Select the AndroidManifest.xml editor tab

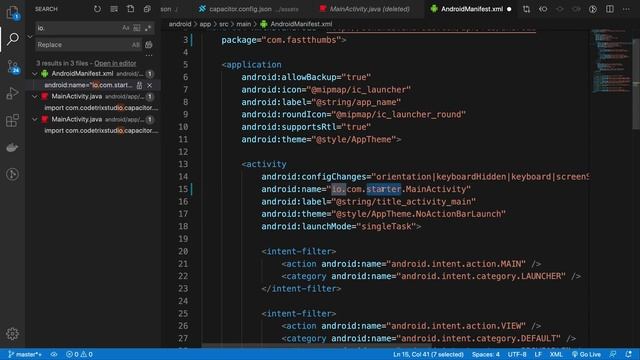click(x=472, y=9)
